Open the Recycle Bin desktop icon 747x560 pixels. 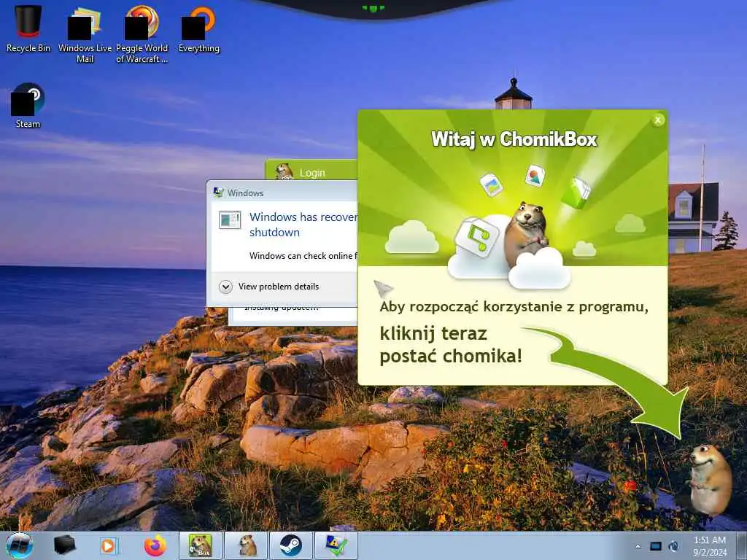click(x=28, y=28)
